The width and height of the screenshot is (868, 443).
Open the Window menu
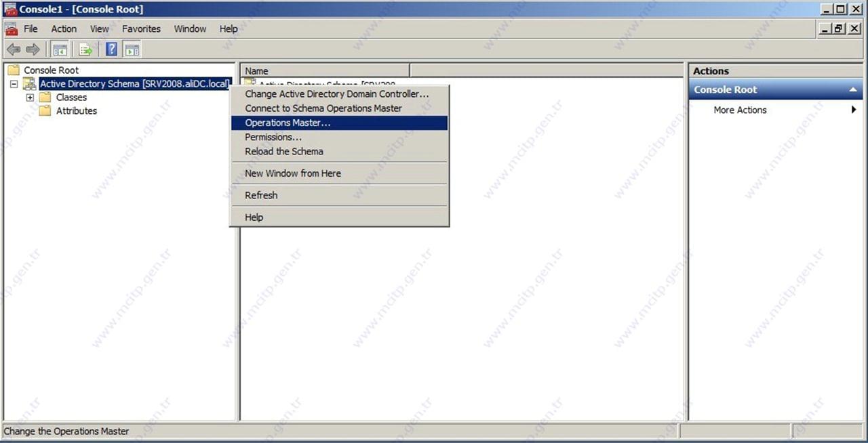click(190, 29)
